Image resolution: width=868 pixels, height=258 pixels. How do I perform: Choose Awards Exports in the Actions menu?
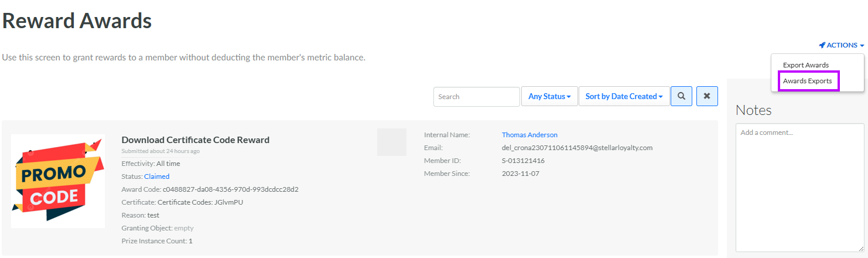point(807,81)
